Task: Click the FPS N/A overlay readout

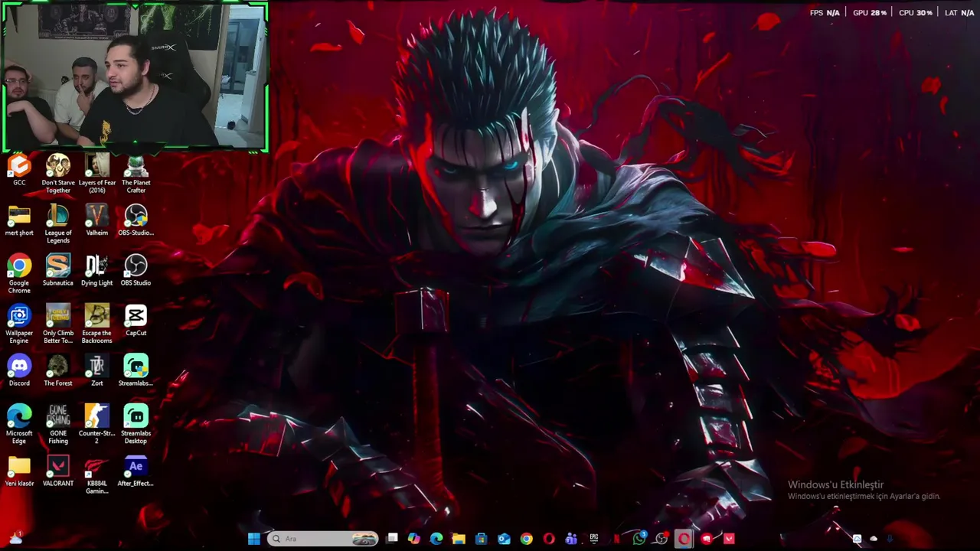Action: pos(825,13)
